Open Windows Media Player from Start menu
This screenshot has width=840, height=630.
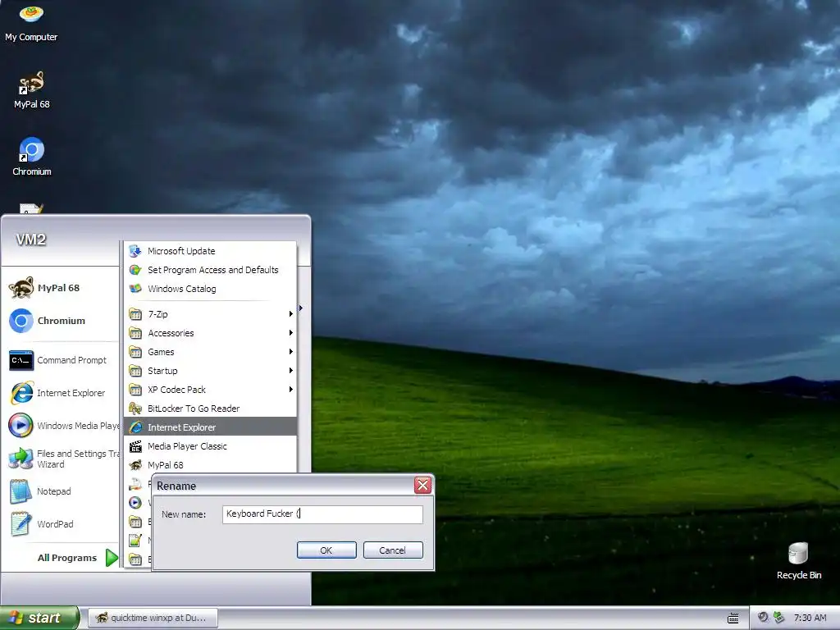coord(64,426)
